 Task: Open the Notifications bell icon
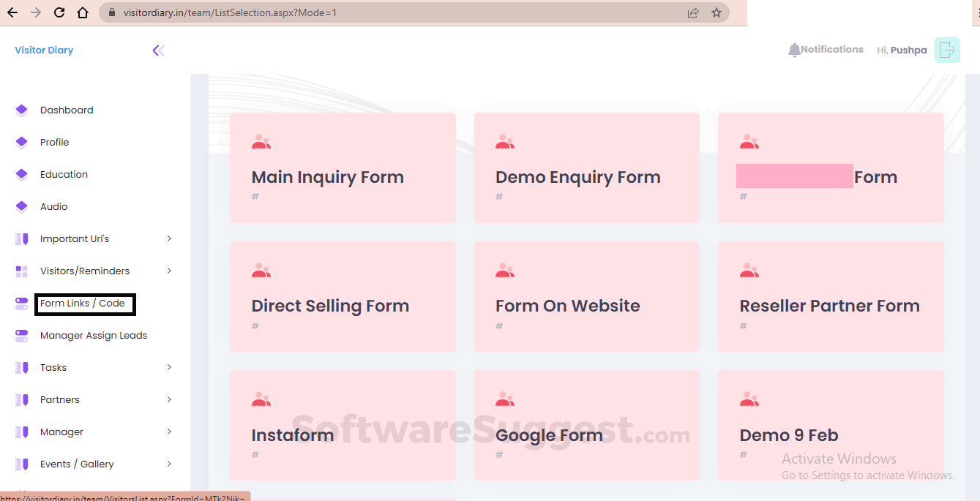click(x=795, y=49)
